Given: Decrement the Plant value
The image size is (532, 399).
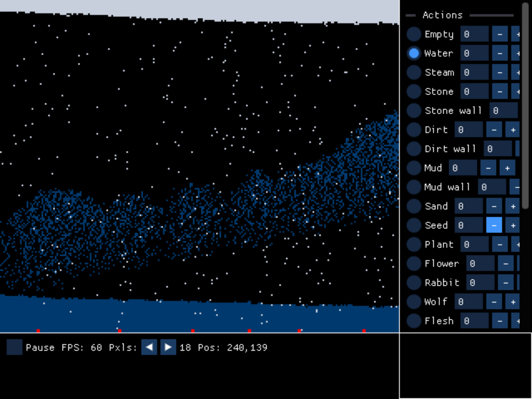Looking at the screenshot, I should click(500, 244).
